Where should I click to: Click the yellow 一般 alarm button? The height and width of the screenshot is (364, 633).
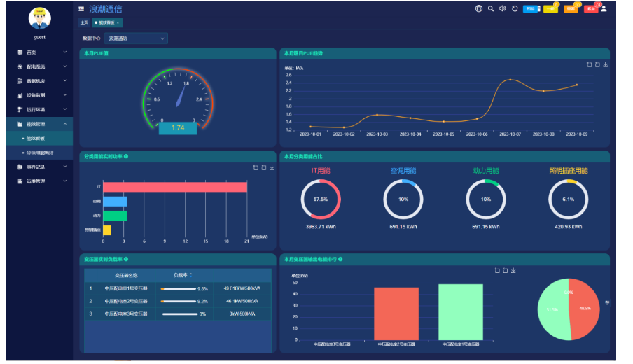pyautogui.click(x=550, y=9)
